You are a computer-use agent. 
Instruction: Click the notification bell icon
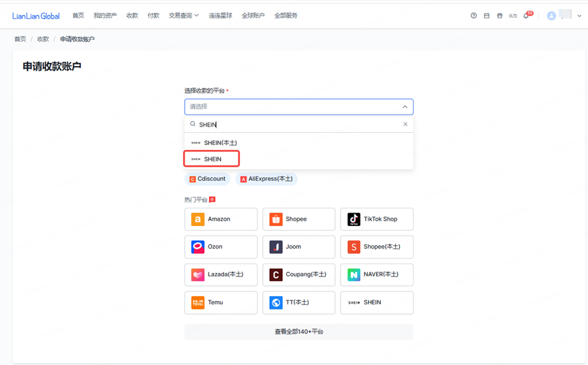click(x=526, y=16)
